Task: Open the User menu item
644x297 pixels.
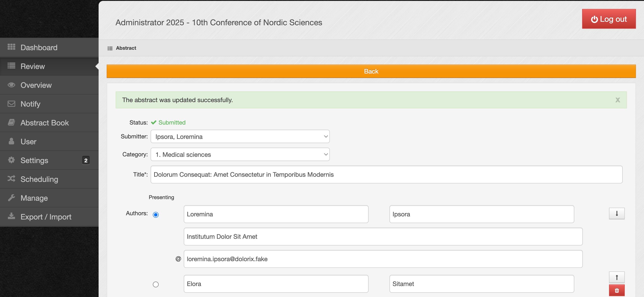Action: point(28,141)
